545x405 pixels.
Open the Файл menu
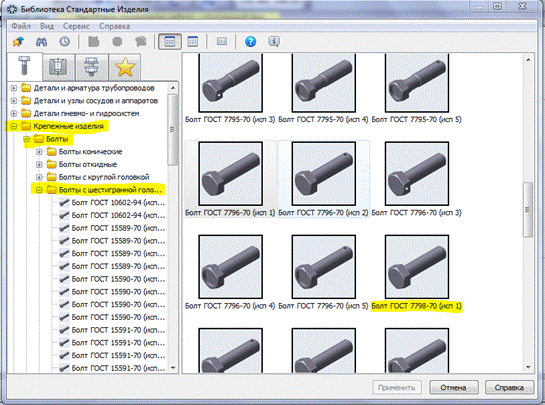[x=21, y=26]
